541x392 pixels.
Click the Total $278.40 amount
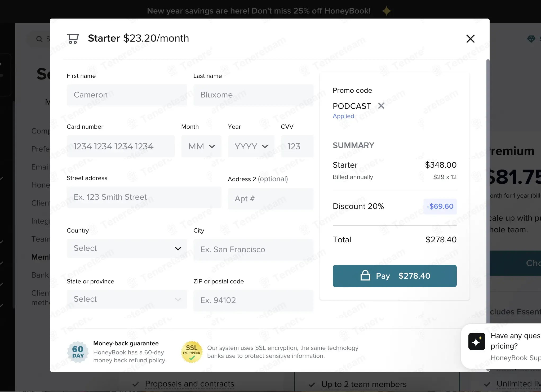(x=441, y=239)
